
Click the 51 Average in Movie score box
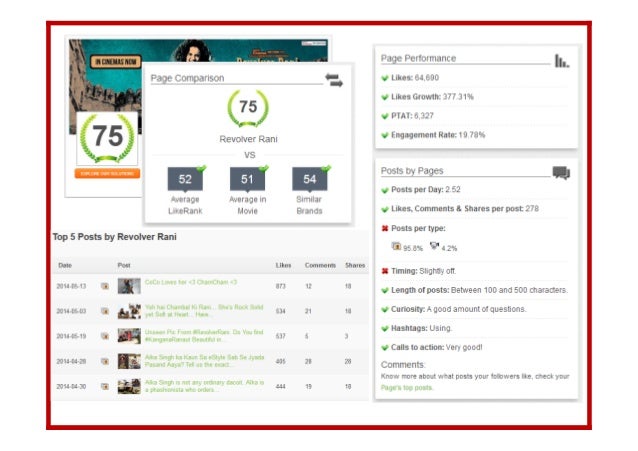pos(247,179)
